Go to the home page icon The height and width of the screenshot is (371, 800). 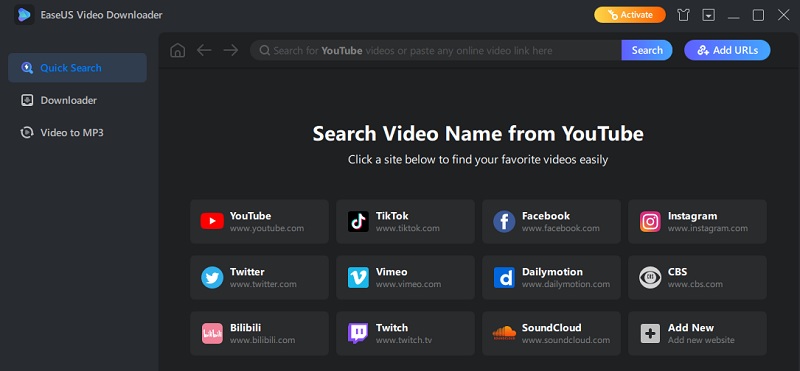coord(178,50)
